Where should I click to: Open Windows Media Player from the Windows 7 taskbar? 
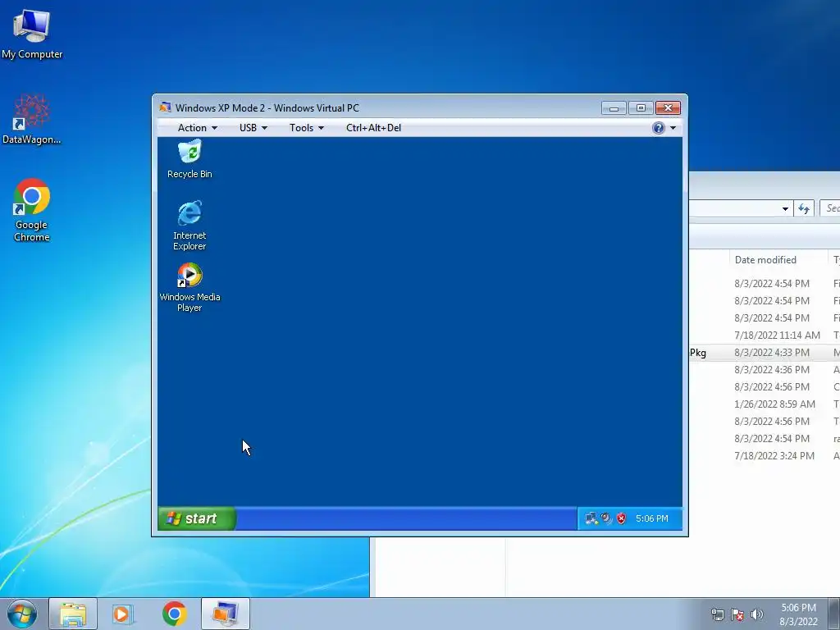[123, 614]
